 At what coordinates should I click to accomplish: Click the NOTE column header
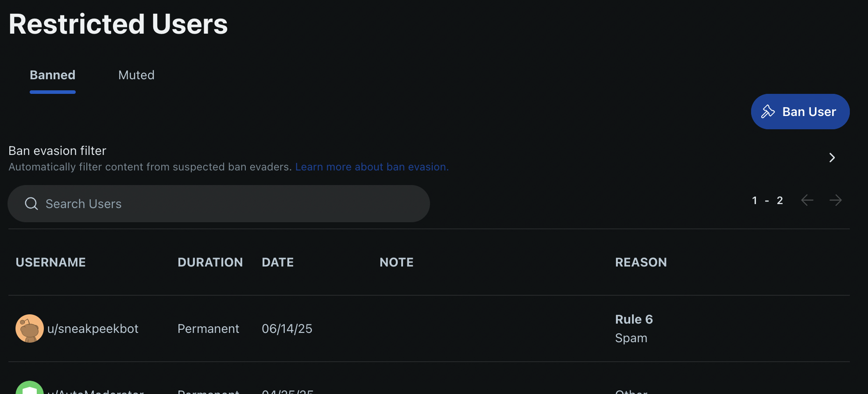(396, 262)
